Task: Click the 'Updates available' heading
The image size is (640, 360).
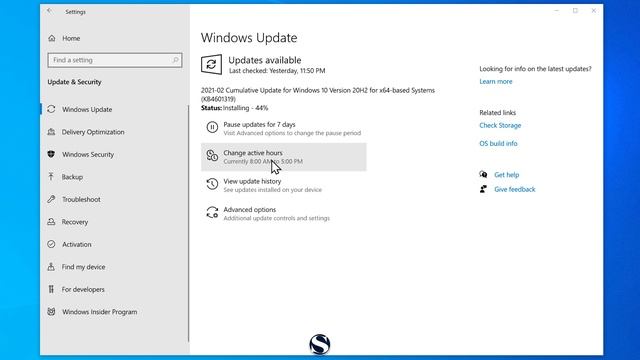Action: [264, 60]
